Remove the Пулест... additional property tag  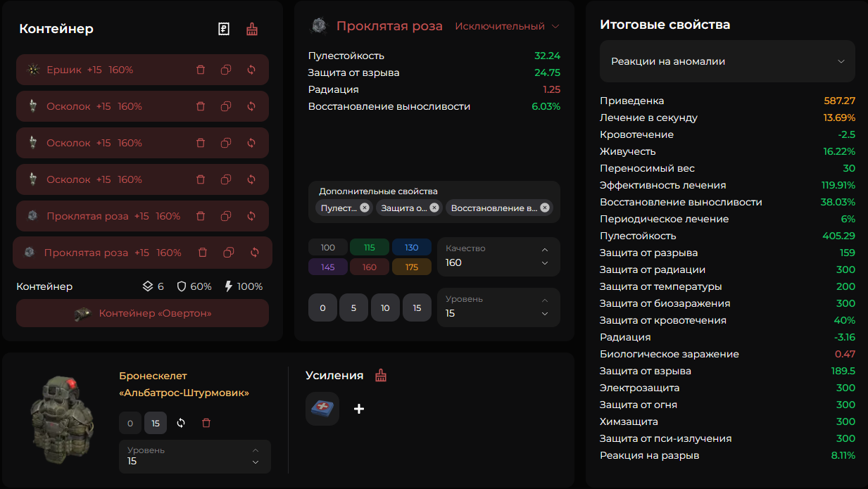click(x=364, y=208)
